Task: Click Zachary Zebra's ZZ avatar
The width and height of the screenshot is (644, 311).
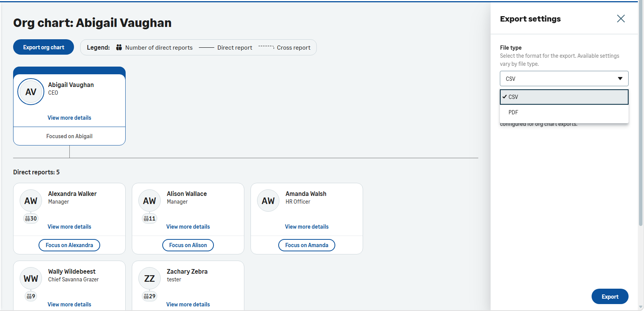Action: pos(150,278)
